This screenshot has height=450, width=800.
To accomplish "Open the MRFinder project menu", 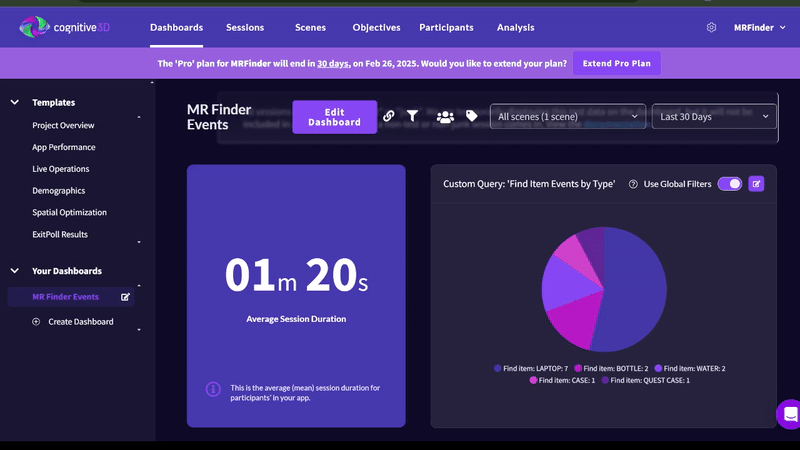I will point(759,28).
